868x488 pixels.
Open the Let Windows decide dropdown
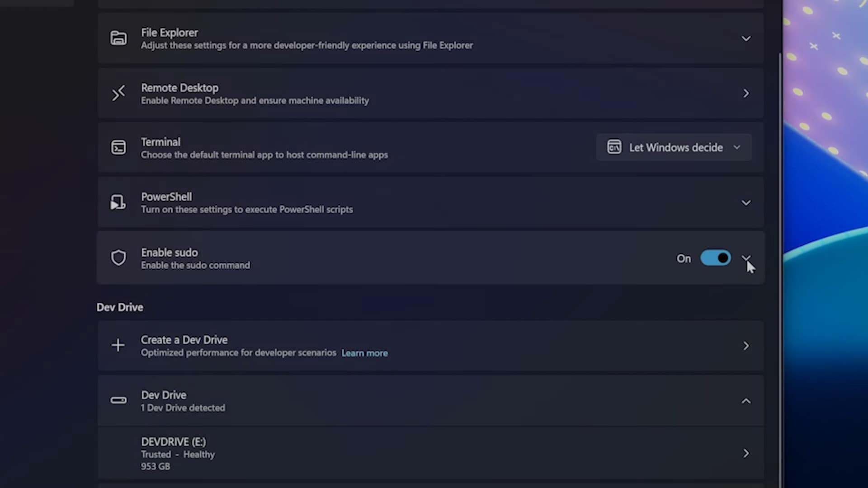coord(674,147)
